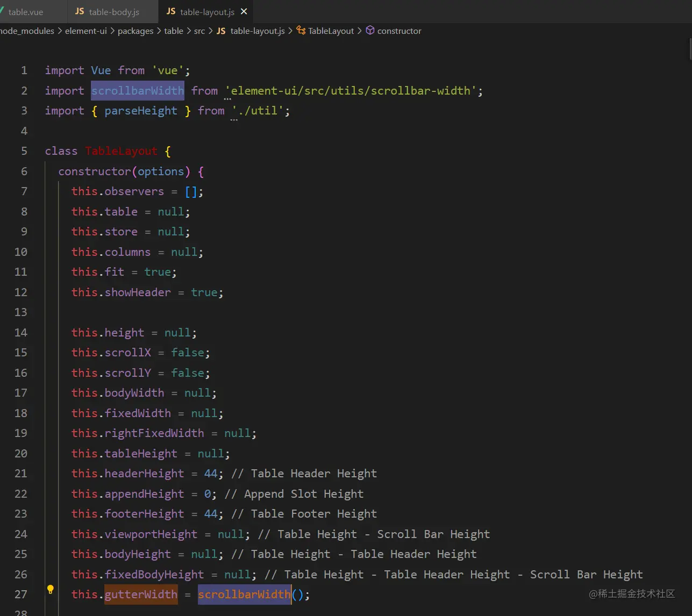Close the table-layout.js tab
Image resolution: width=692 pixels, height=616 pixels.
(244, 11)
